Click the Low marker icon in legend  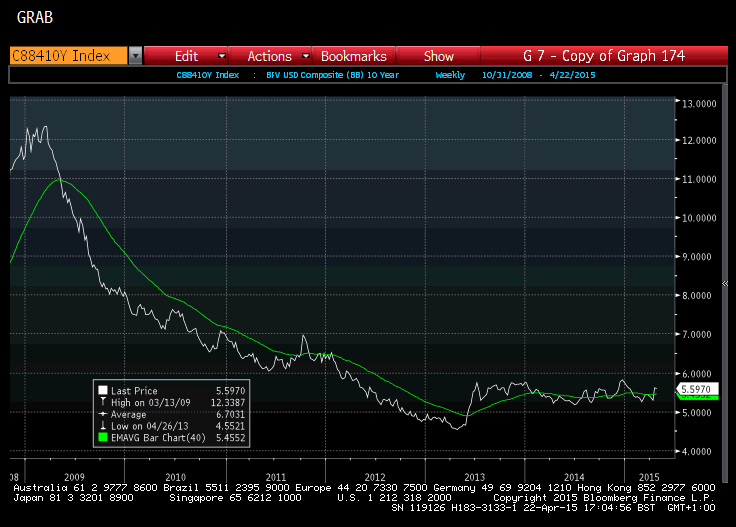point(103,425)
